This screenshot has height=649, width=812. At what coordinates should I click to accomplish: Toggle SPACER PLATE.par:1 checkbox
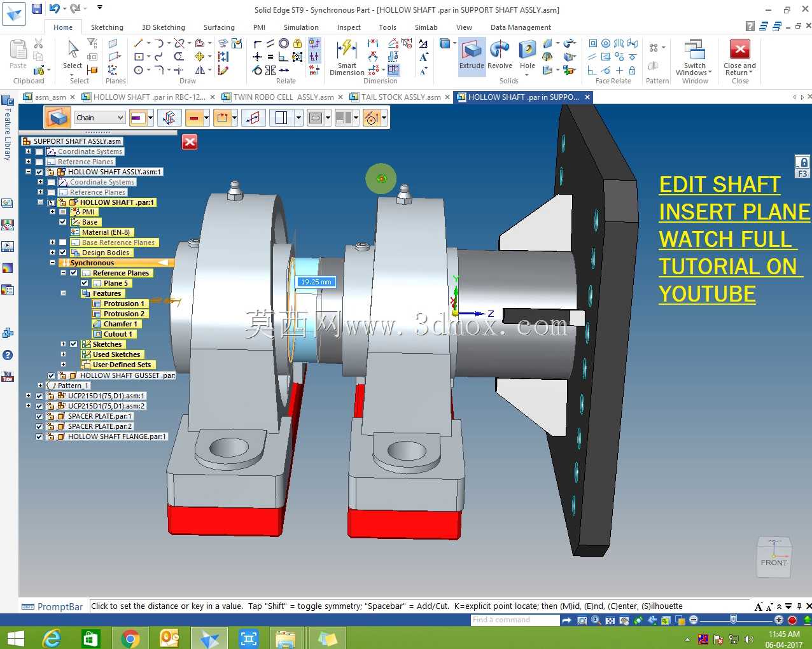39,416
